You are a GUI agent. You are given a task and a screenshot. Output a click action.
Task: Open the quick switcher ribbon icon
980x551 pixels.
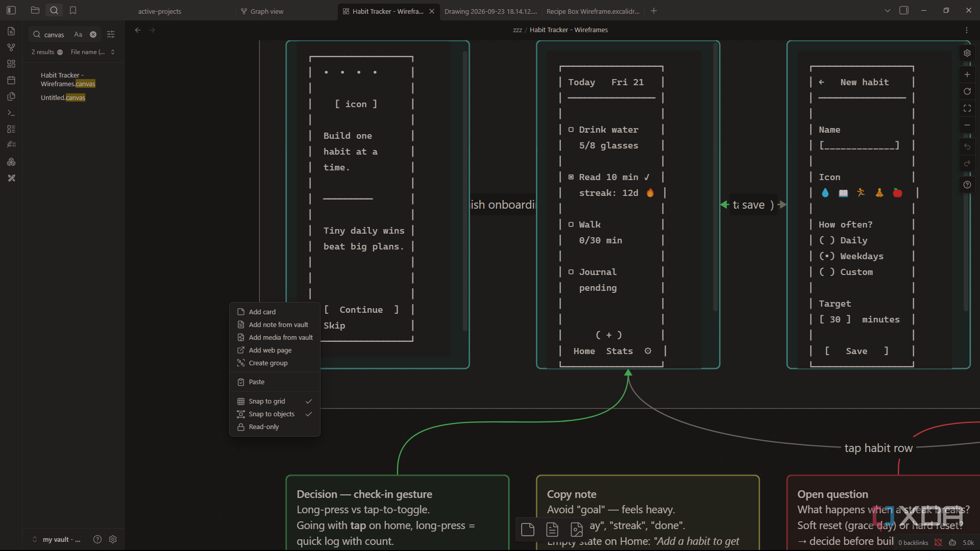(11, 31)
